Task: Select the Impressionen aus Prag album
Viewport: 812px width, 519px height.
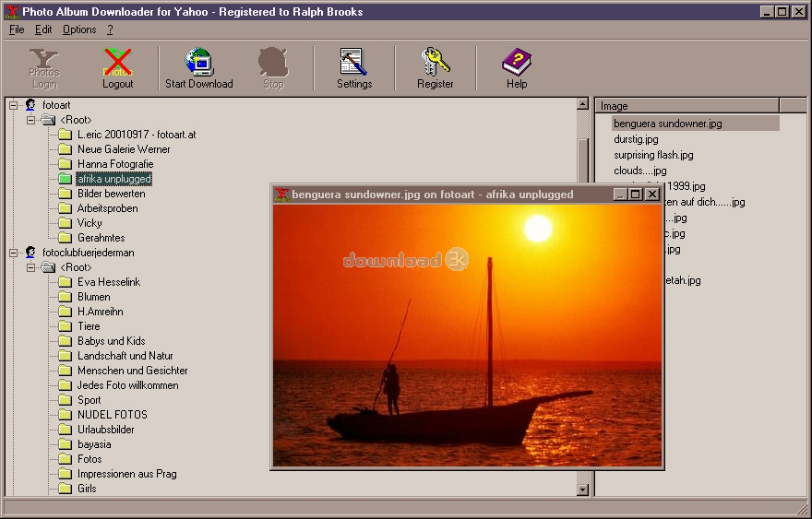Action: [126, 474]
